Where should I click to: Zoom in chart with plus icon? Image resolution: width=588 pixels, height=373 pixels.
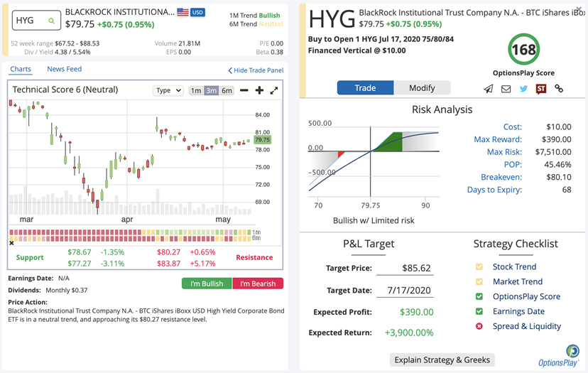tap(259, 90)
